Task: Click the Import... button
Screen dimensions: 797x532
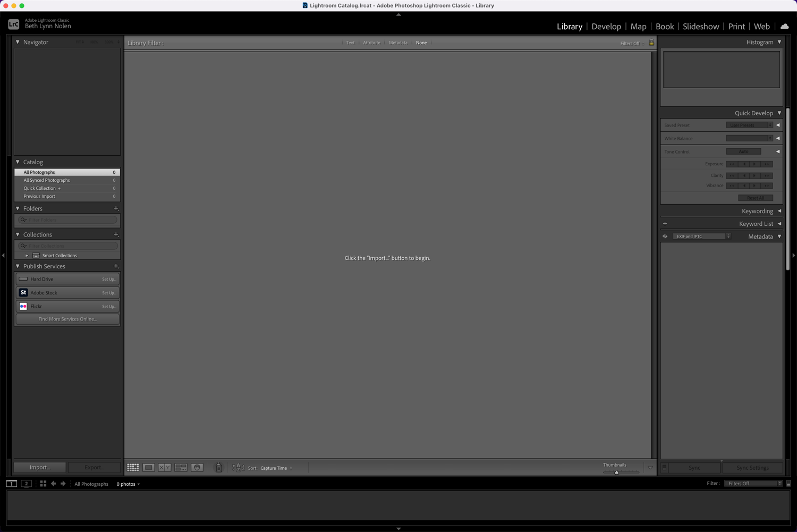Action: coord(40,467)
